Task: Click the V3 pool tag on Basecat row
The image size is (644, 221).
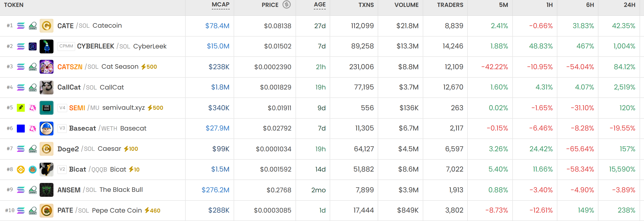Action: coord(62,128)
